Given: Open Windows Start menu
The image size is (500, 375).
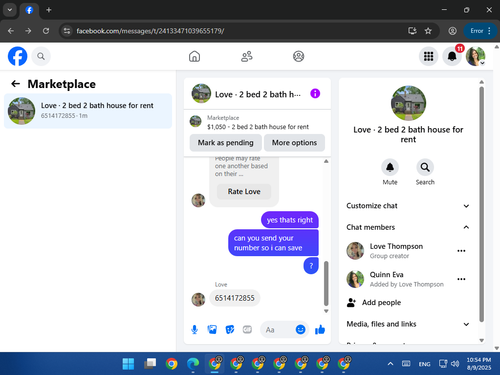Looking at the screenshot, I should 128,364.
